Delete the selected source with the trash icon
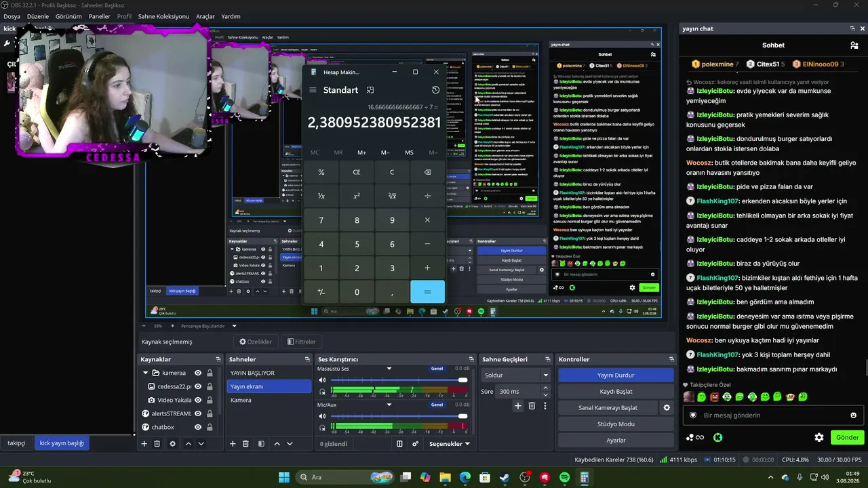868x488 pixels. click(157, 444)
